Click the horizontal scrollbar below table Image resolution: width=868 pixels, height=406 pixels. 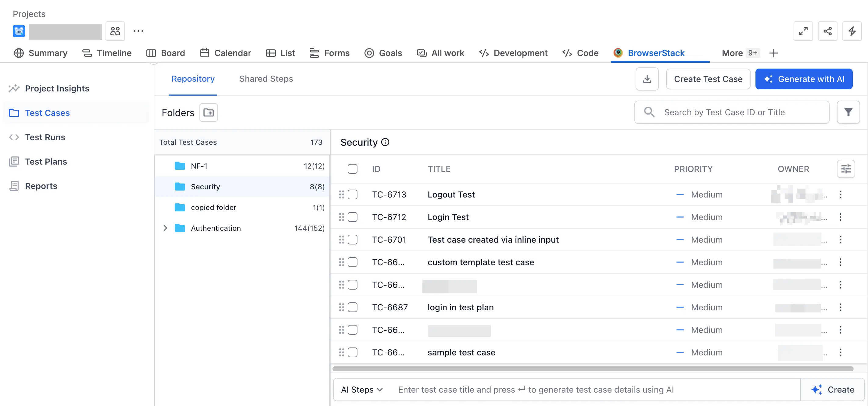point(592,369)
